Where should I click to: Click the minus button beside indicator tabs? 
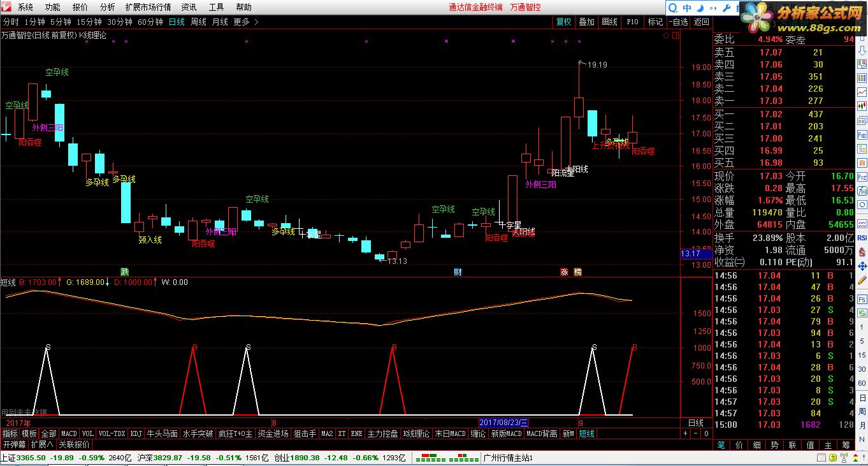point(695,433)
